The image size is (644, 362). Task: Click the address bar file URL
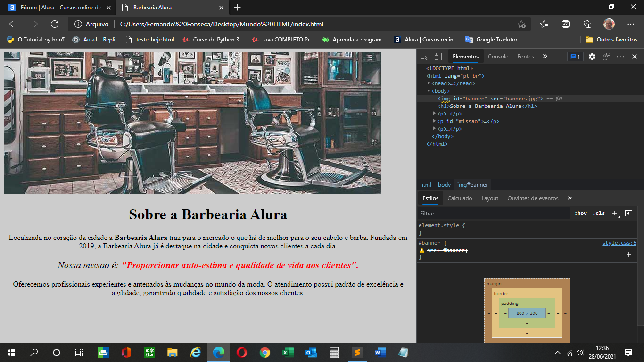click(x=222, y=24)
